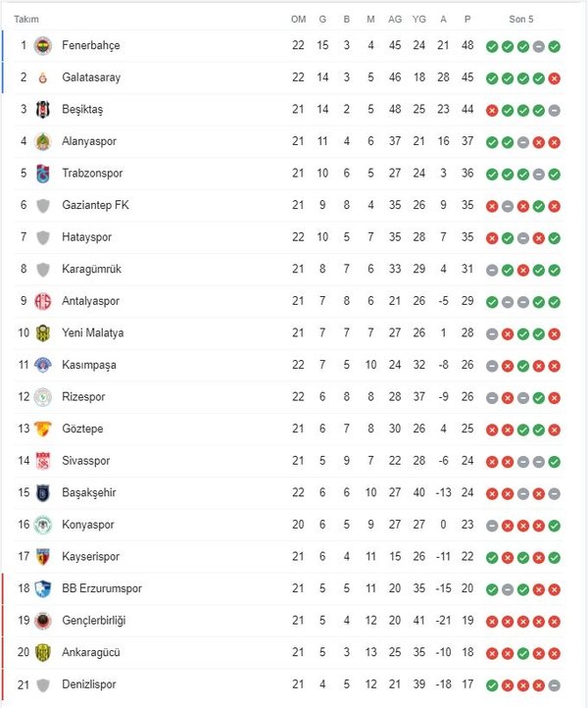The width and height of the screenshot is (588, 708).
Task: Open the Gaziantep FK team link
Action: pyautogui.click(x=95, y=205)
